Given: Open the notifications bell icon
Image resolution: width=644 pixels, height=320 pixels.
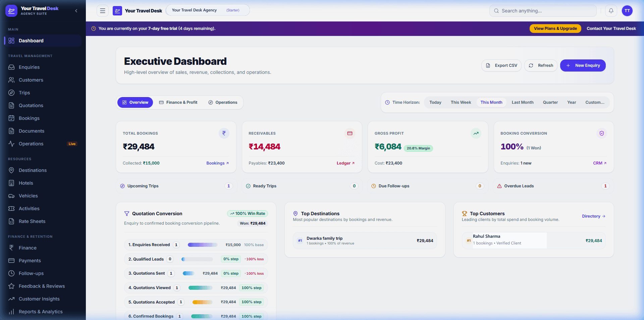Looking at the screenshot, I should click(x=611, y=11).
